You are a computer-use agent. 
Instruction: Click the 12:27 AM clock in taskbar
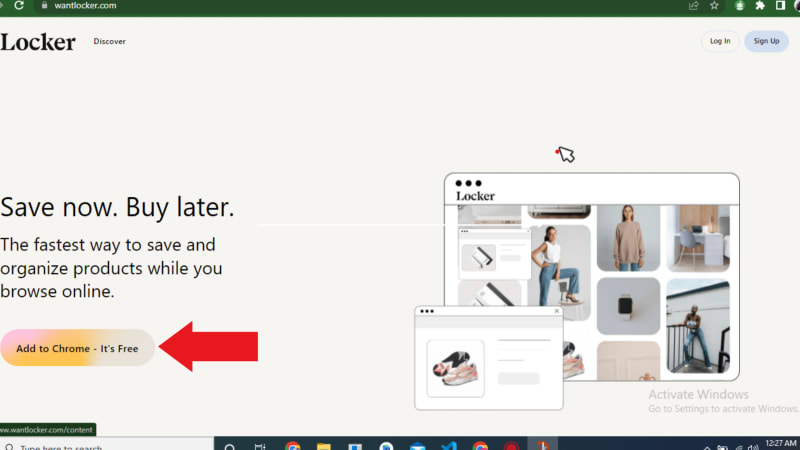781,443
